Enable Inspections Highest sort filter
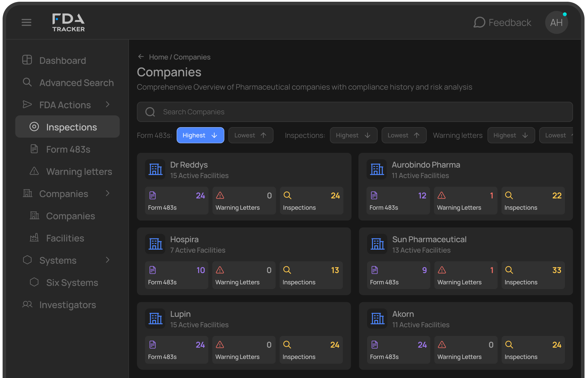The width and height of the screenshot is (588, 378). click(x=353, y=135)
